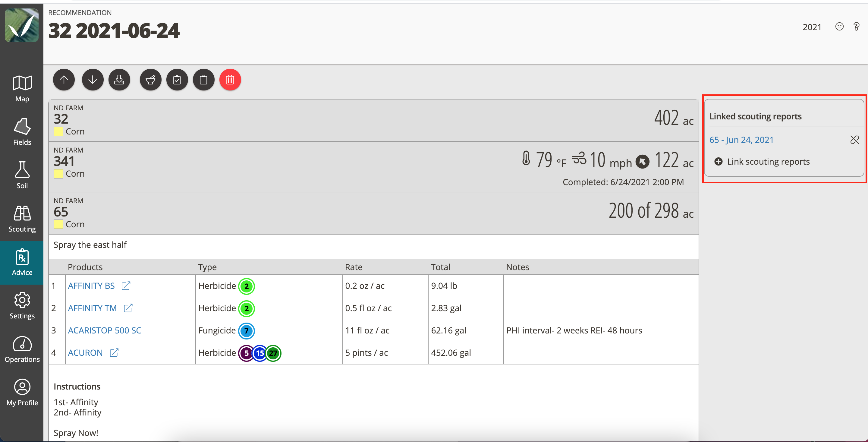The image size is (868, 442).
Task: Click the Notes column header
Action: [x=517, y=267]
